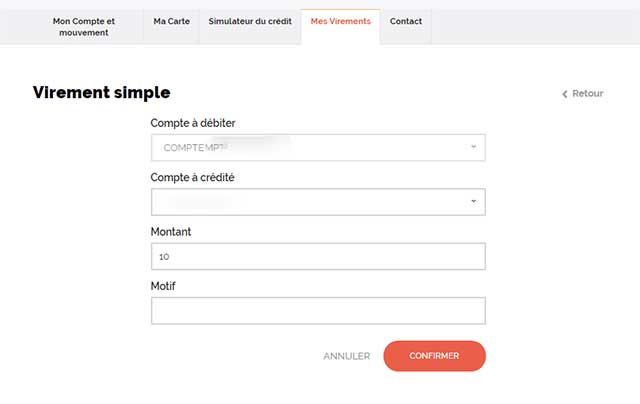Click the Retour back chevron icon
This screenshot has height=404, width=640.
564,94
